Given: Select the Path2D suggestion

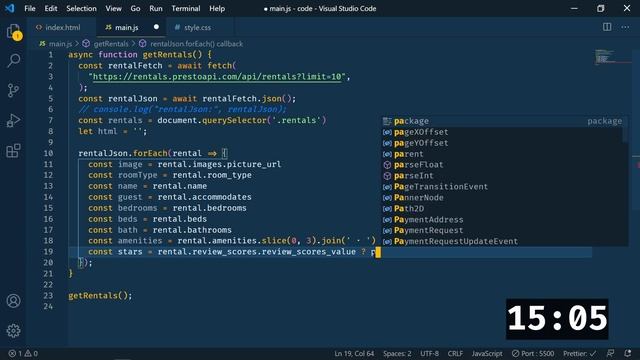Looking at the screenshot, I should coord(502,209).
